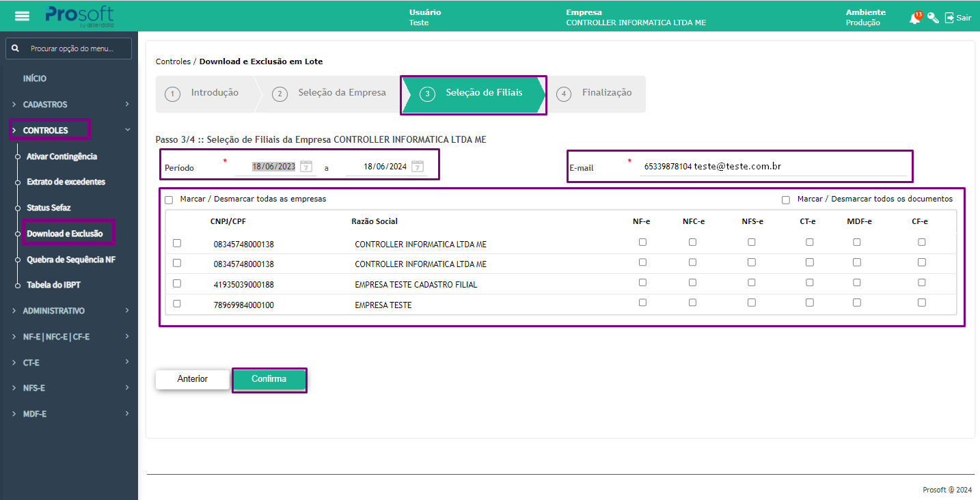Click the key icon in header
The height and width of the screenshot is (500, 980).
pyautogui.click(x=933, y=18)
